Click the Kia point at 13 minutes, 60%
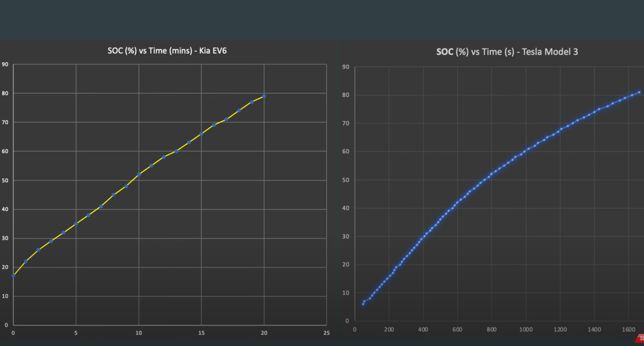The width and height of the screenshot is (644, 346). click(176, 151)
